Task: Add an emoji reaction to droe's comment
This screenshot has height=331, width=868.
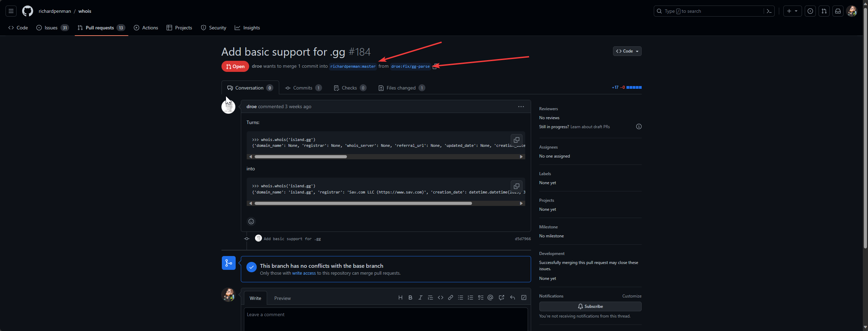Action: [251, 221]
